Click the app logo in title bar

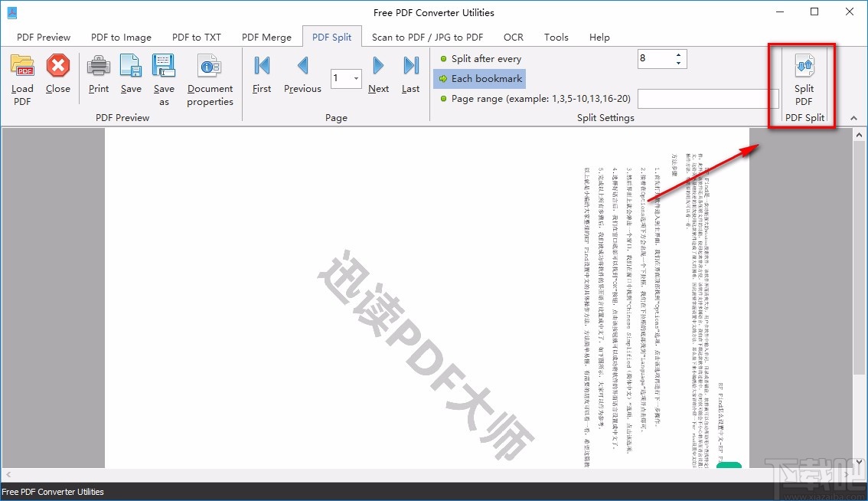coord(12,12)
